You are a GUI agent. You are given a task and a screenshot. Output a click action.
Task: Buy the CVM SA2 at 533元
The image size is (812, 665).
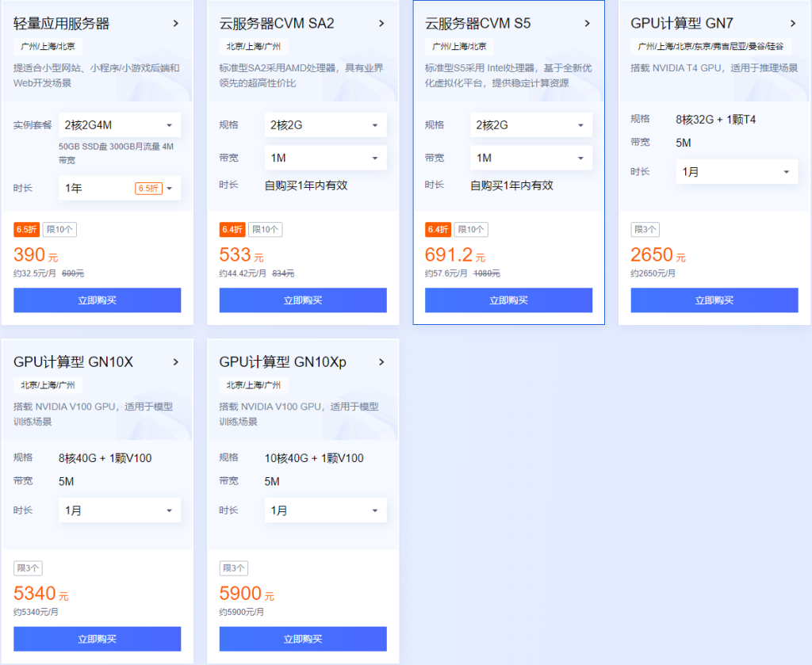(303, 300)
